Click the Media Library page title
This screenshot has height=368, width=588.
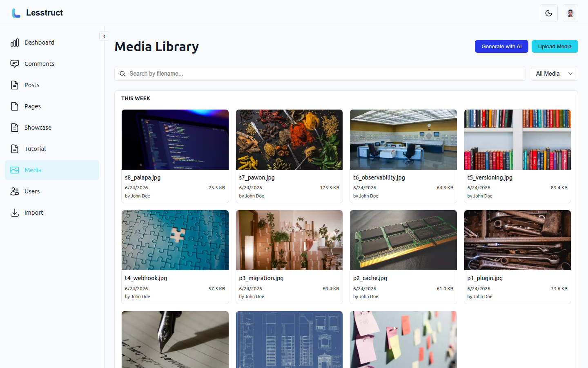157,47
